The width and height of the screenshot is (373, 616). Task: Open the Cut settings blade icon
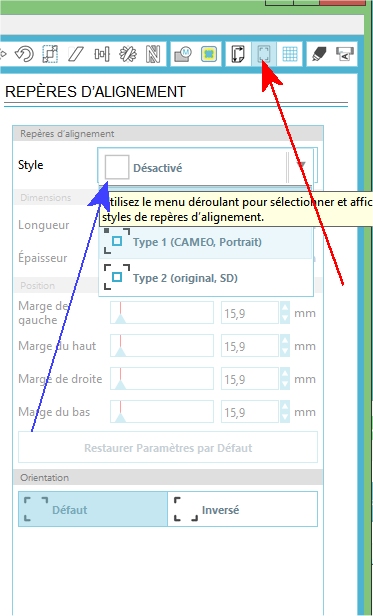(x=320, y=53)
